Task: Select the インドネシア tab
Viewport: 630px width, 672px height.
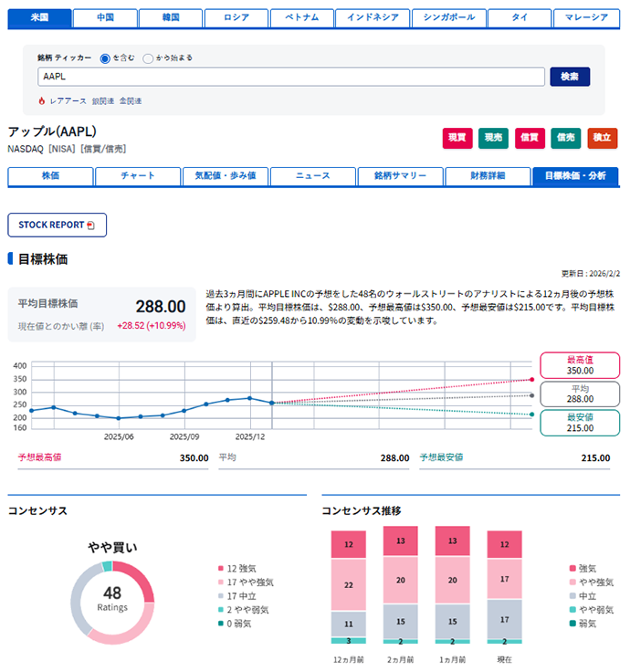Action: pyautogui.click(x=373, y=18)
